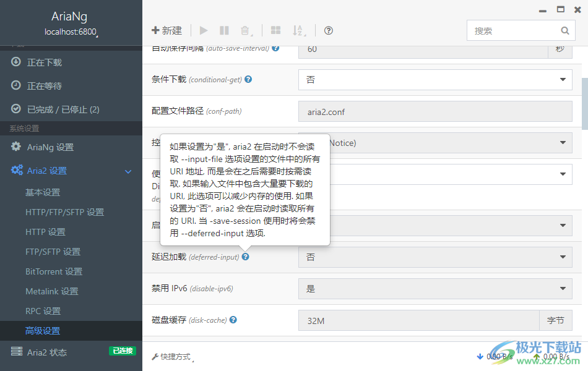Viewport: 588px width, 371px height.
Task: Open the 条件下载 dropdown
Action: 435,79
